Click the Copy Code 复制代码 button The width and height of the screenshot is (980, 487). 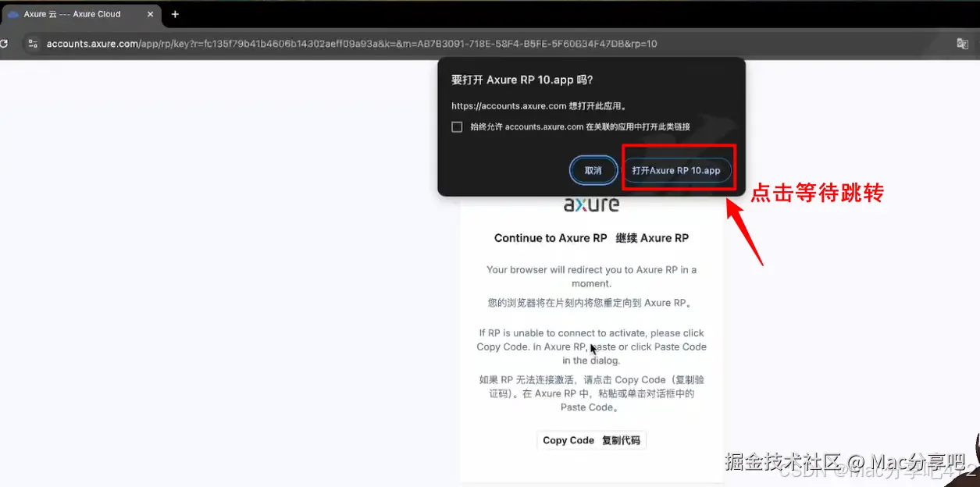[591, 440]
